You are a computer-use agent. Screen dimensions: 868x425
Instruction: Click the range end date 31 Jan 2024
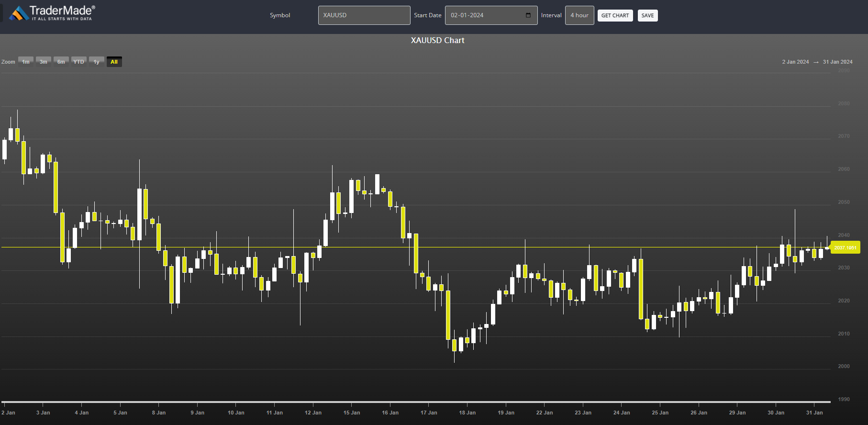click(x=837, y=62)
